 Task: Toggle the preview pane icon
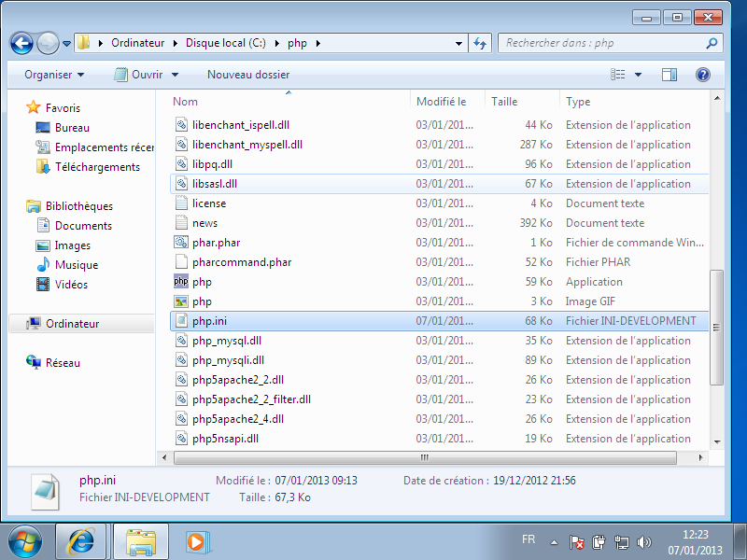[x=669, y=75]
